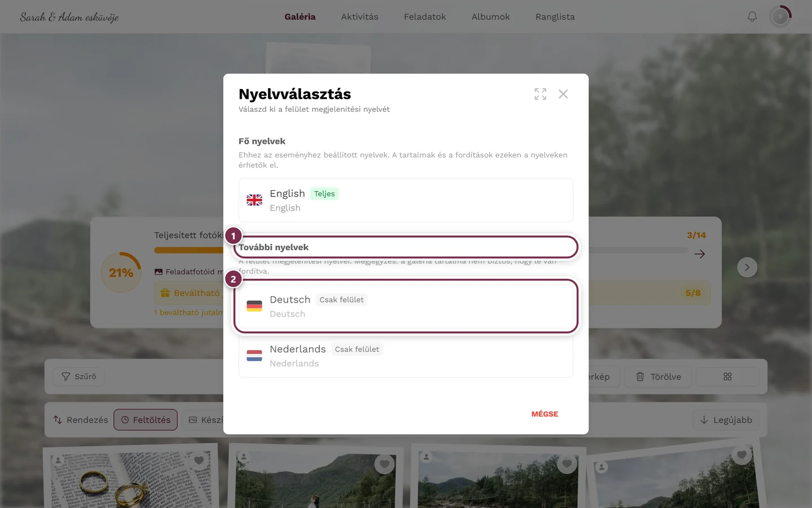Open the wedding rings photo thumbnail

131,478
